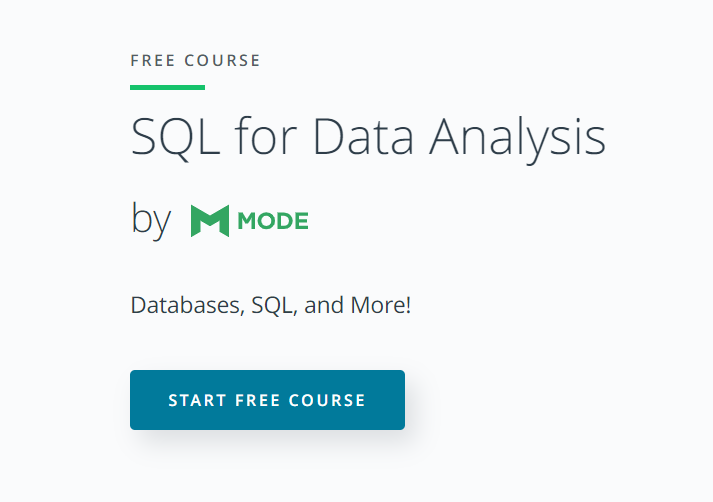The image size is (713, 502).
Task: Click the word START on the blue button
Action: pyautogui.click(x=197, y=400)
